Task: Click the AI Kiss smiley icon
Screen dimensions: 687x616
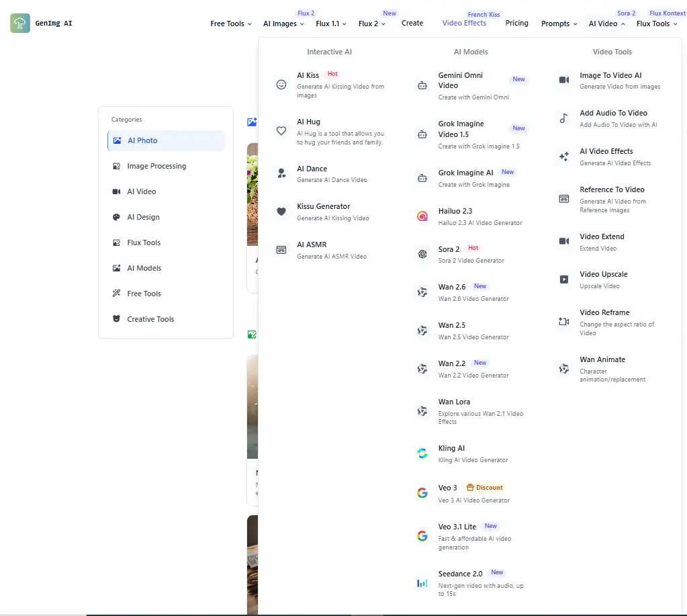Action: [281, 85]
